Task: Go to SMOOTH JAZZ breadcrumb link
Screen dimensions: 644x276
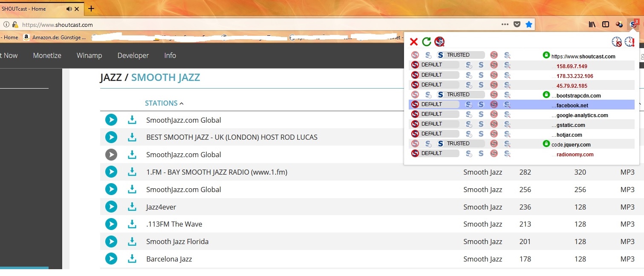Action: click(165, 78)
